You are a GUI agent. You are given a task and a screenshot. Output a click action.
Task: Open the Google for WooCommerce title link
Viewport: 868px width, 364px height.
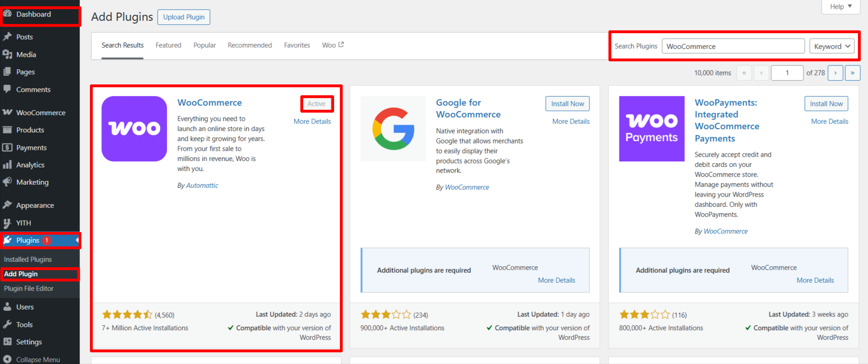pyautogui.click(x=468, y=108)
